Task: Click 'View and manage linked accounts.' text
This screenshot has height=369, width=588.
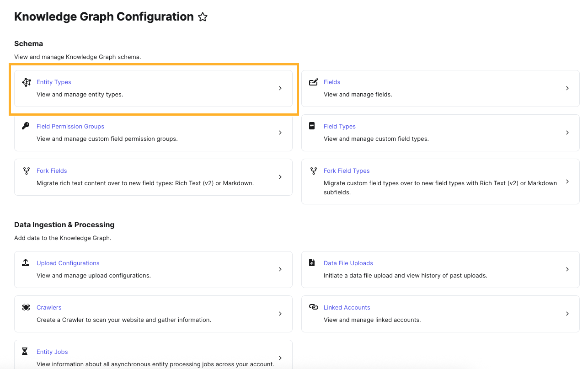Action: point(372,320)
